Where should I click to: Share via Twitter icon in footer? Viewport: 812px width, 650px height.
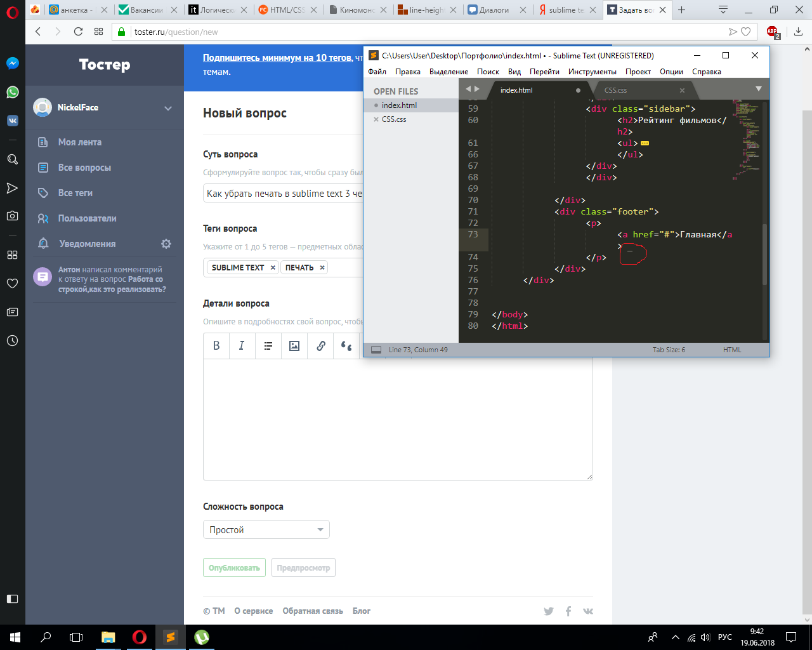point(549,611)
